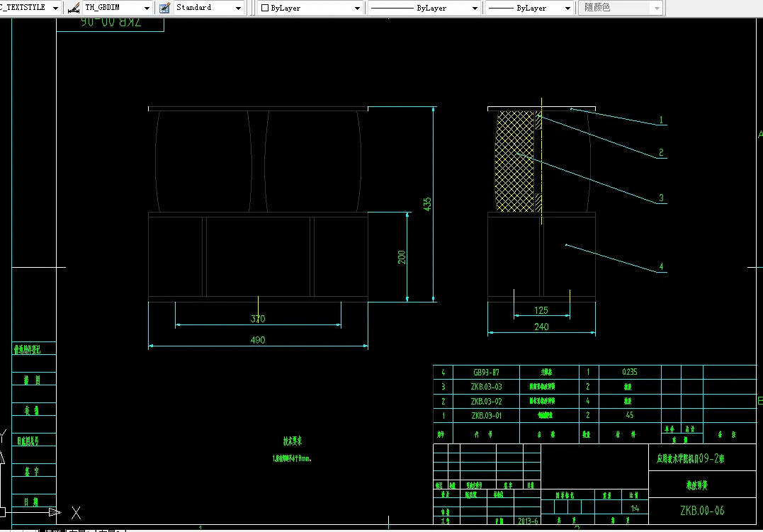Select the 490 horizontal dimension text
The image size is (763, 532).
point(258,340)
